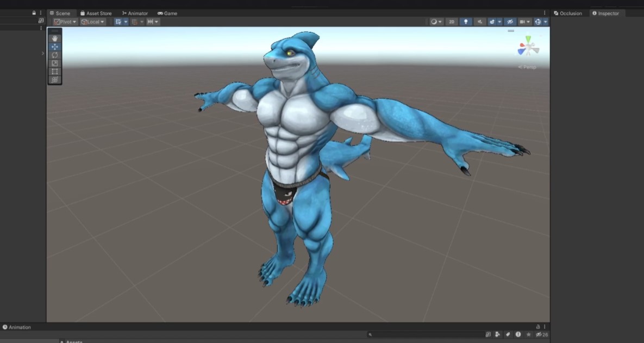Viewport: 644px width, 343px height.
Task: Click the hierarchy panel lock icon
Action: click(34, 13)
